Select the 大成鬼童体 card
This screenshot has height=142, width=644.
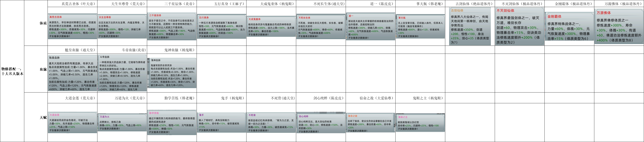pos(271,26)
